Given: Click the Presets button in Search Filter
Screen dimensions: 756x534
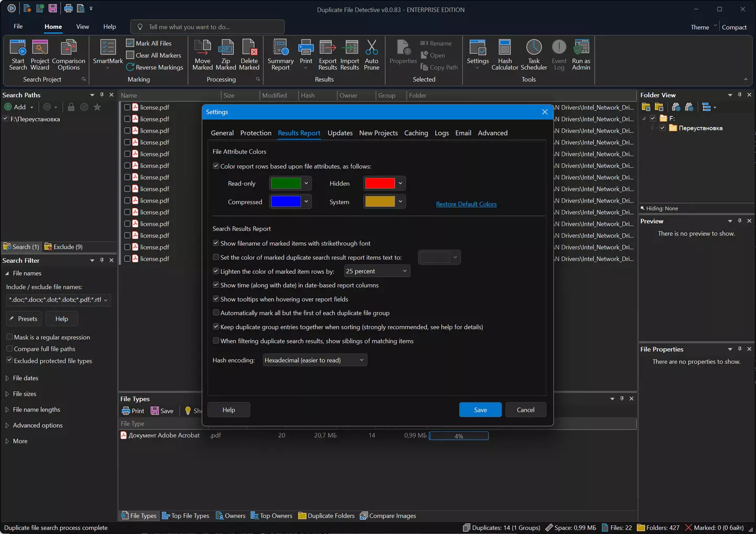Looking at the screenshot, I should (x=24, y=319).
